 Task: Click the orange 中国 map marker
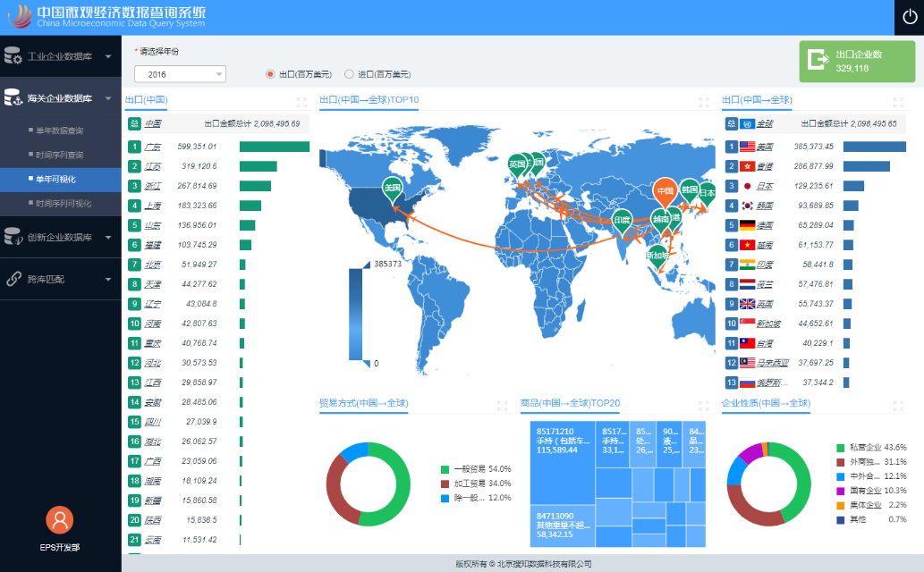pyautogui.click(x=664, y=192)
